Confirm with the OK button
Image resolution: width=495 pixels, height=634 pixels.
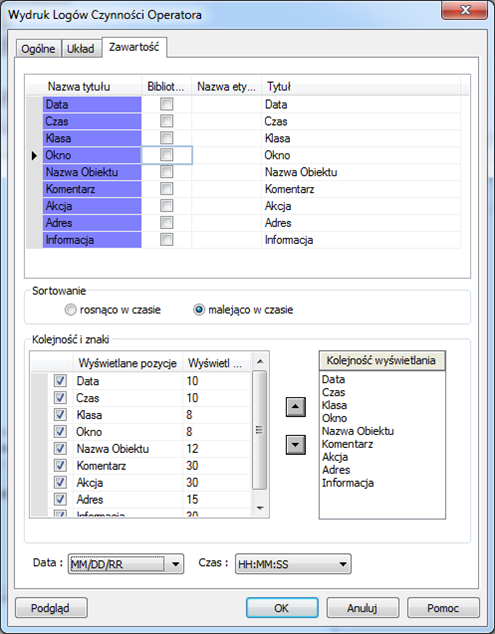(282, 608)
